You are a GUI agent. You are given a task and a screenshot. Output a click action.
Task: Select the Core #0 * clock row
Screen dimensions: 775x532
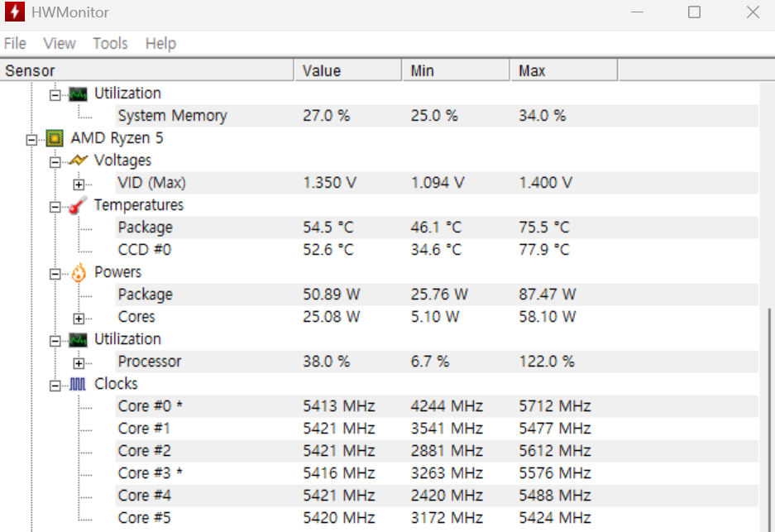[x=437, y=406]
